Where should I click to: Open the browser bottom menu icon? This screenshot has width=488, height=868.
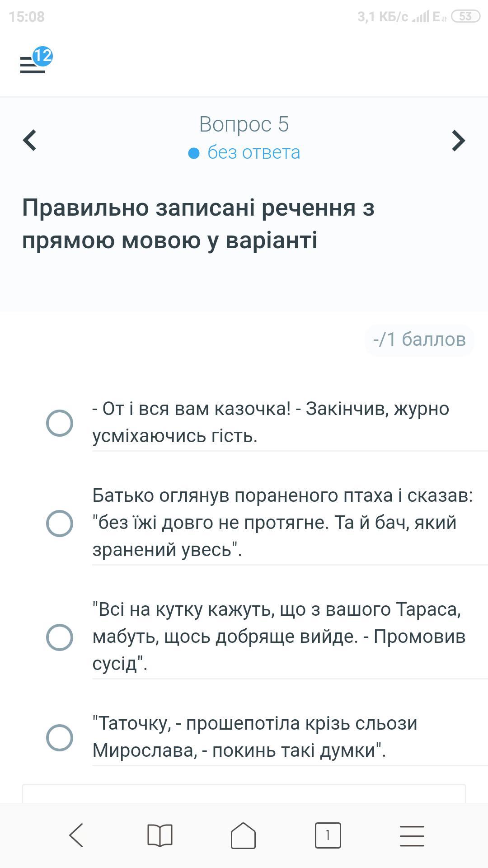tap(412, 835)
